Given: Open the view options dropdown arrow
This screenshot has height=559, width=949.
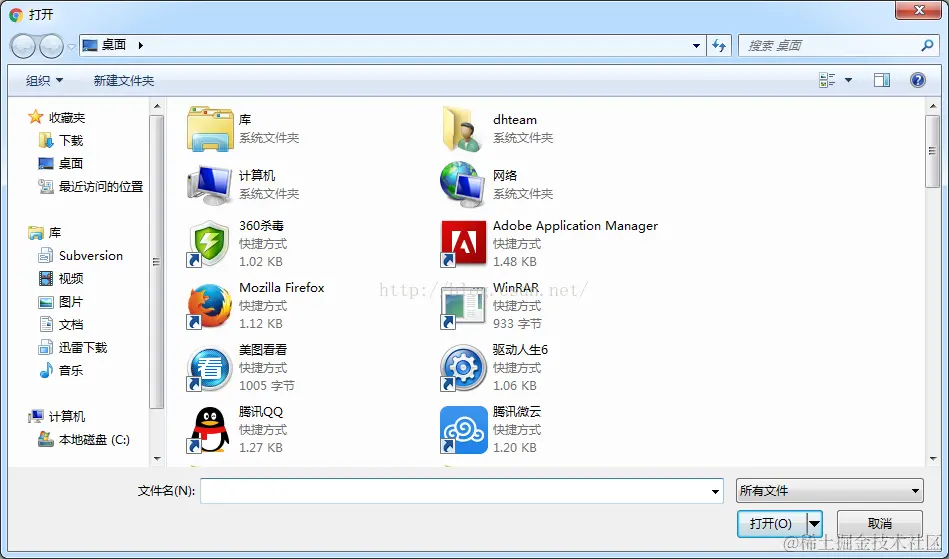Looking at the screenshot, I should click(848, 80).
